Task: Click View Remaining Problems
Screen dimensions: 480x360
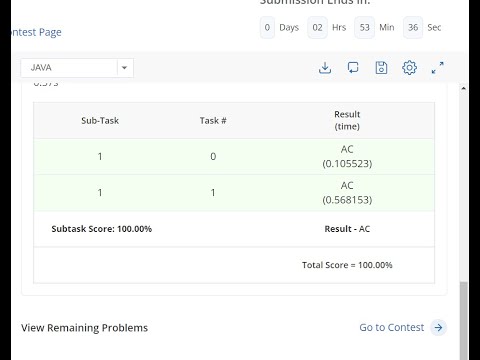Action: tap(84, 328)
